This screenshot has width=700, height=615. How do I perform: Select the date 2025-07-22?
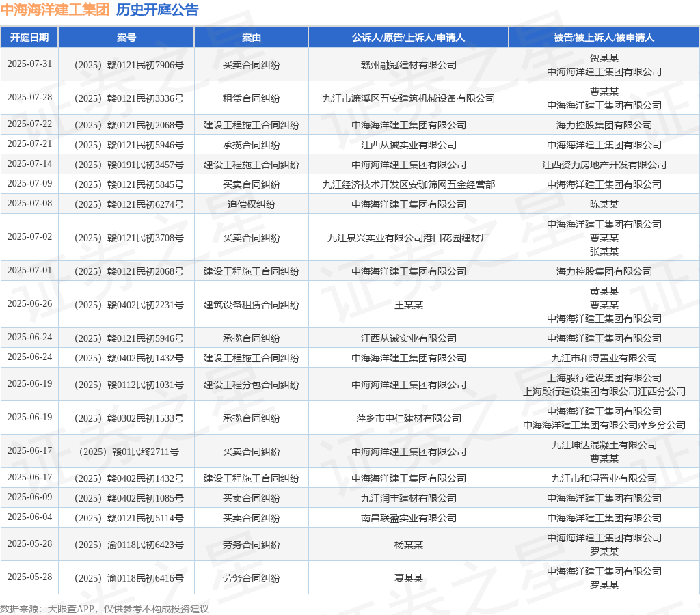[x=29, y=124]
